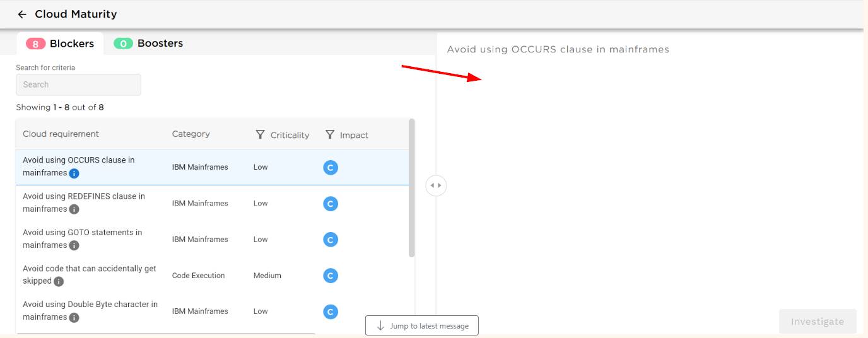868x338 pixels.
Task: Sort by the Cloud requirement column header
Action: 61,134
